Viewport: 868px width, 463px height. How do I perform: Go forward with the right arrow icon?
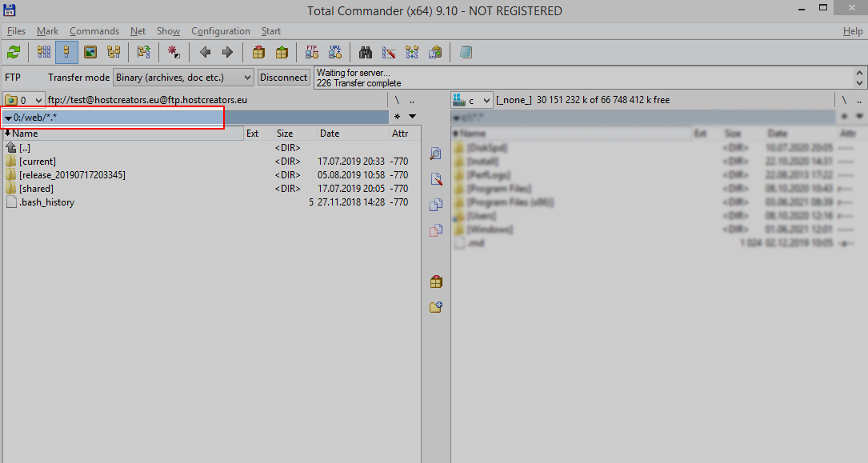point(227,53)
